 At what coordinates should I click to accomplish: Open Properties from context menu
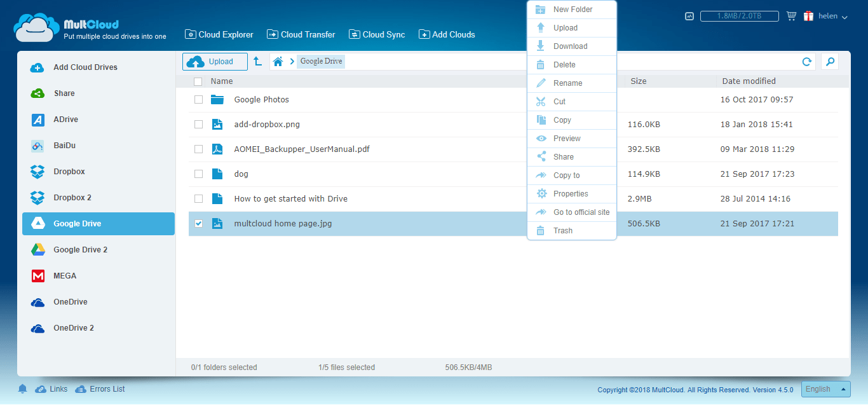pyautogui.click(x=572, y=194)
